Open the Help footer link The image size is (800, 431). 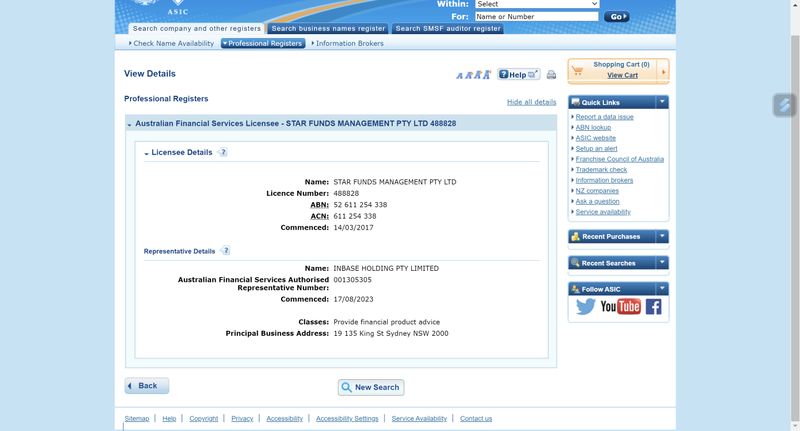pyautogui.click(x=169, y=418)
